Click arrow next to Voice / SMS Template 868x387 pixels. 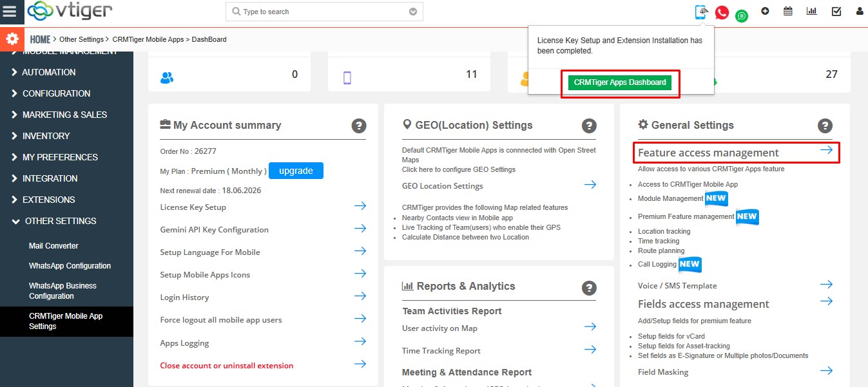coord(826,285)
